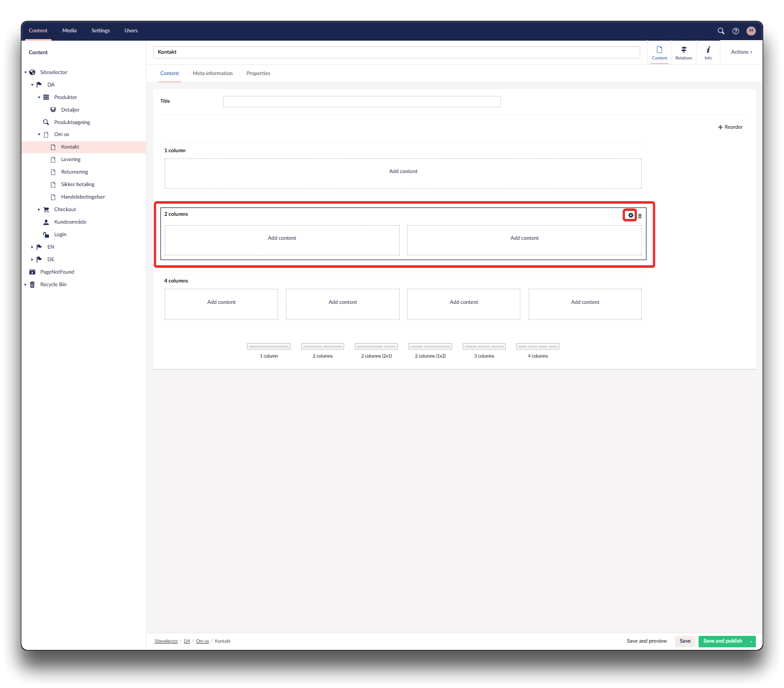
Task: Open the Info app icon
Action: [708, 52]
